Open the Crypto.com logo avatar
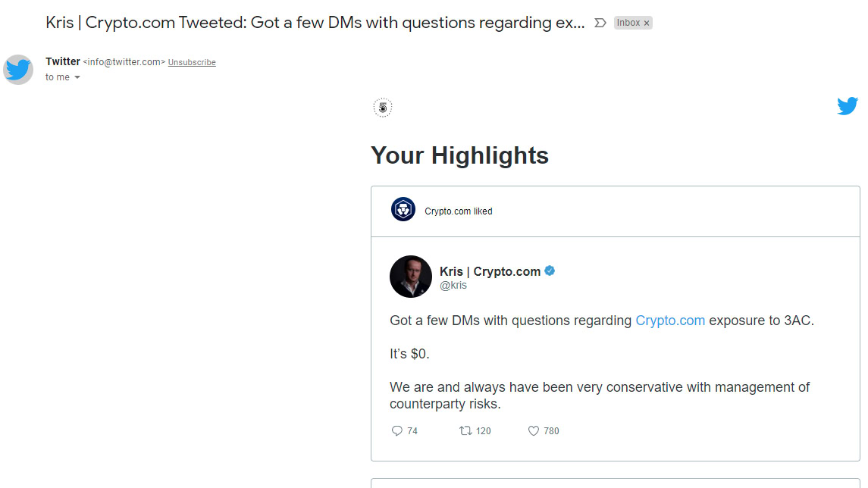This screenshot has height=488, width=868. point(403,209)
